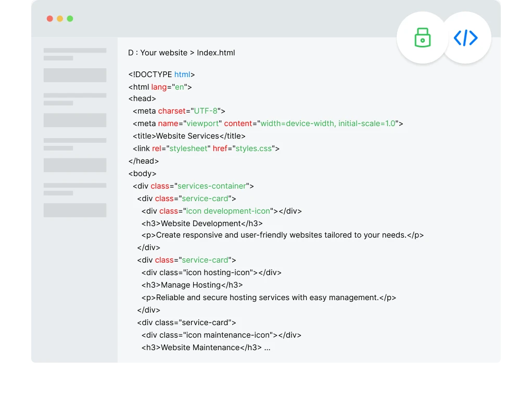Screen dimensions: 532x396
Task: Click the '<title>Website Services</title>' line
Action: (x=189, y=136)
